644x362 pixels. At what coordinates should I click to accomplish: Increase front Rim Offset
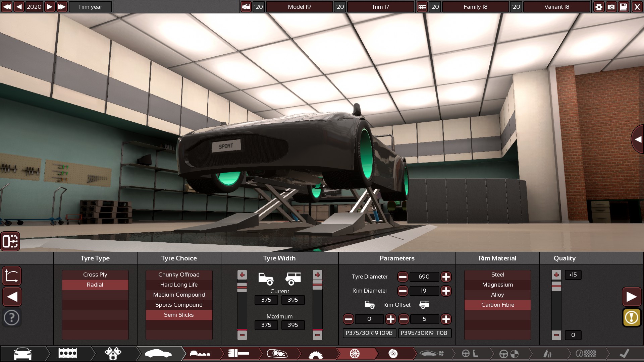pyautogui.click(x=390, y=319)
